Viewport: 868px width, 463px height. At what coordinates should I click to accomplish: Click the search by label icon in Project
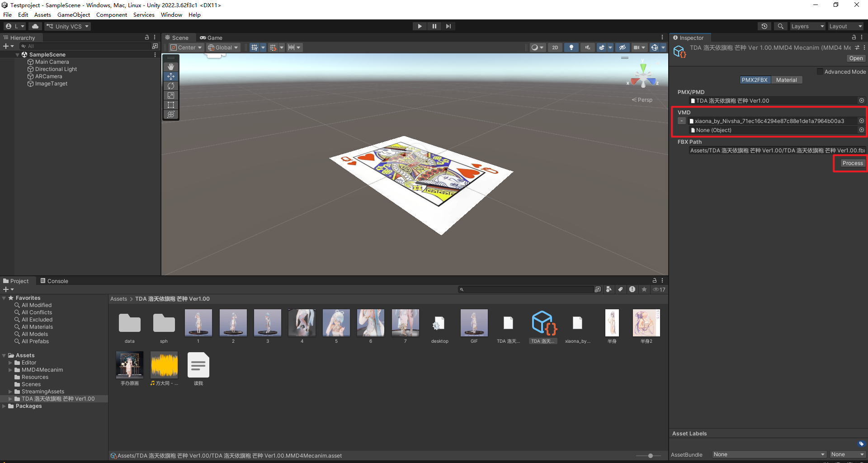(621, 289)
